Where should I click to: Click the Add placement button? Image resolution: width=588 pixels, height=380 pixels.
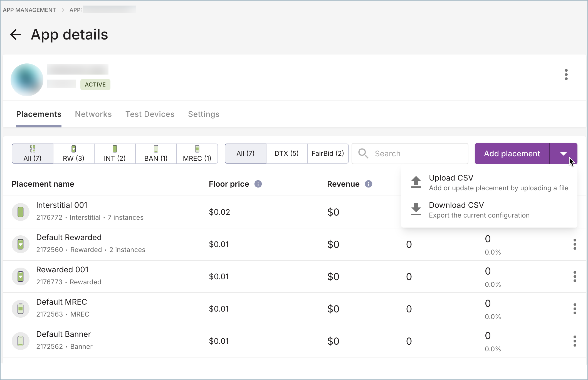coord(512,153)
